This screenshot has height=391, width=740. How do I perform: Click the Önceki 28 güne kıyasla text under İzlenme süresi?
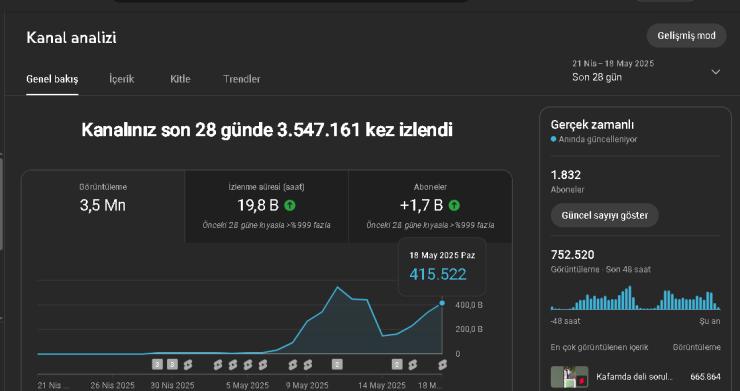point(266,225)
